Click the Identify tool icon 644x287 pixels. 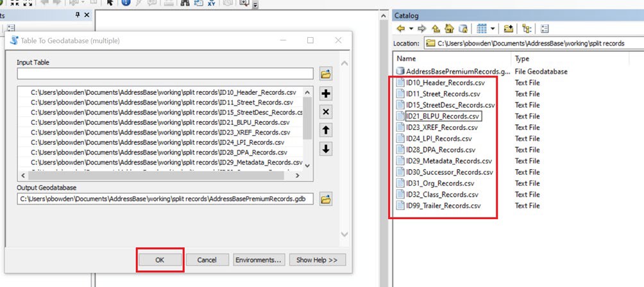tap(126, 3)
